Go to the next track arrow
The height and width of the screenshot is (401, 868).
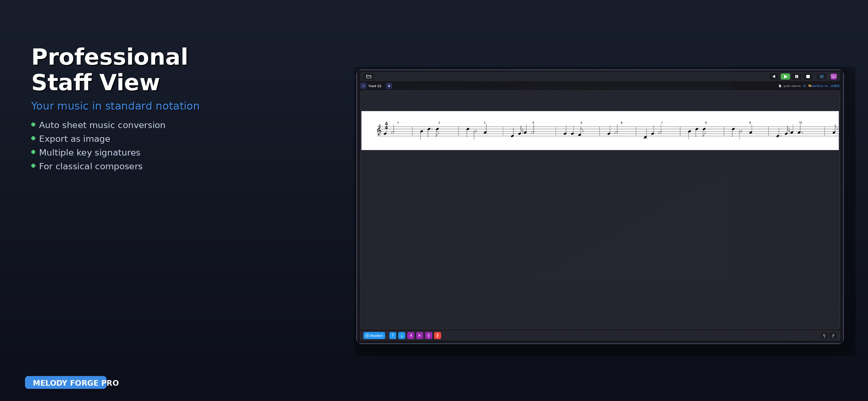coord(389,86)
